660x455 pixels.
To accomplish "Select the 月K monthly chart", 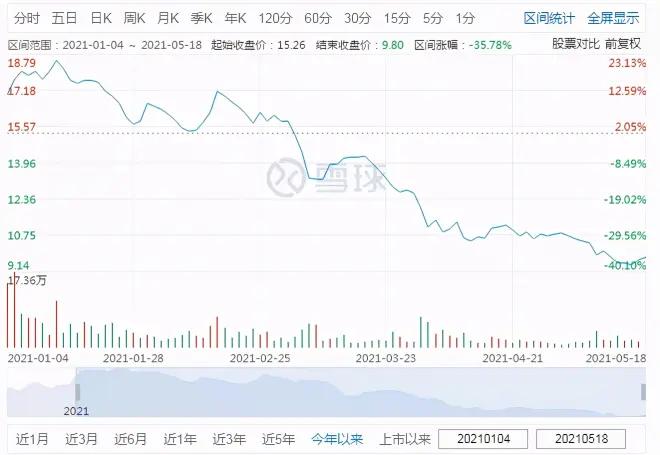I will [x=167, y=18].
